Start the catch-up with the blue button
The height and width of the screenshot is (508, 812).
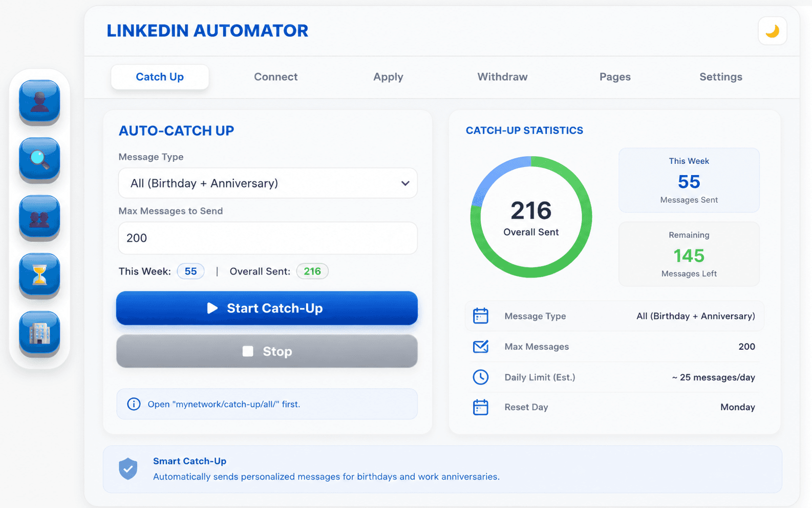click(x=267, y=308)
